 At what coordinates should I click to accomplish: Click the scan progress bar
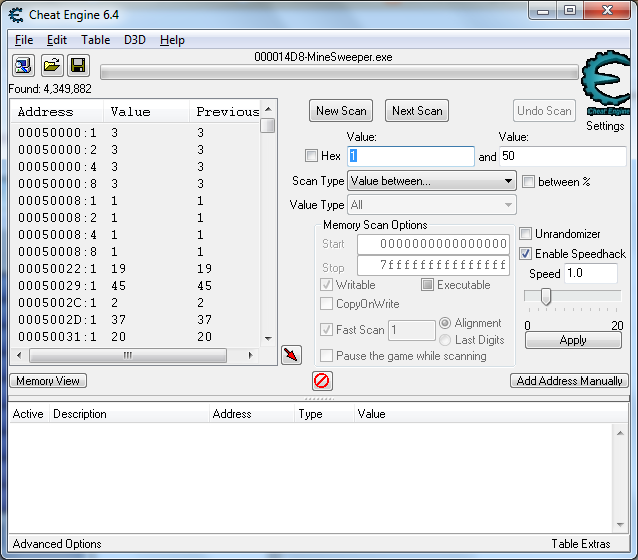tap(339, 72)
